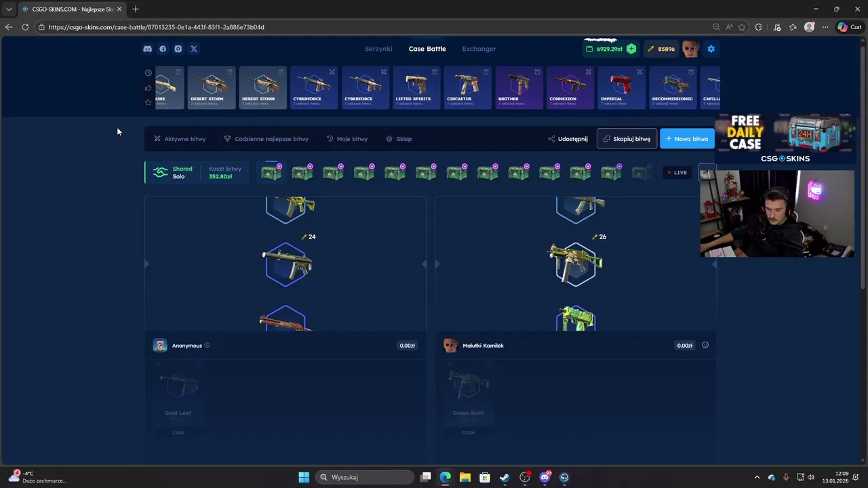Screen dimensions: 868x488
Task: Click Anonymous player info icon
Action: tap(207, 346)
